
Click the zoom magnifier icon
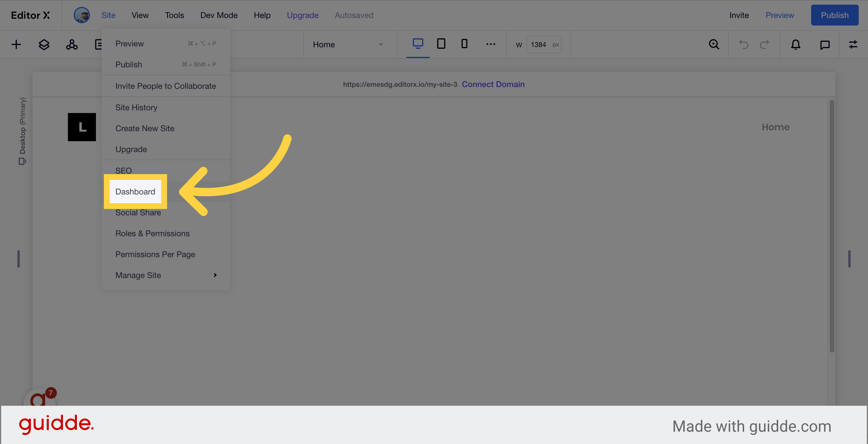[714, 44]
